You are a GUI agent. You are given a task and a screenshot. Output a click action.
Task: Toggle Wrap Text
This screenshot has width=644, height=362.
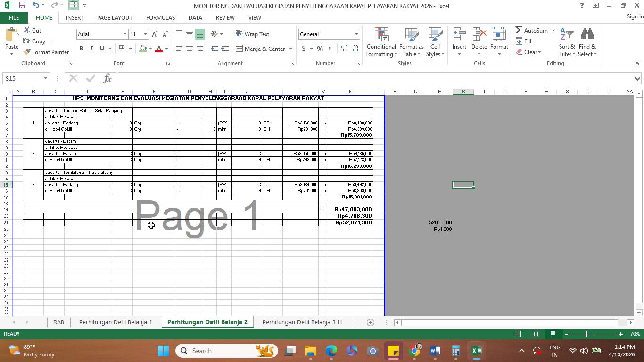click(x=252, y=34)
